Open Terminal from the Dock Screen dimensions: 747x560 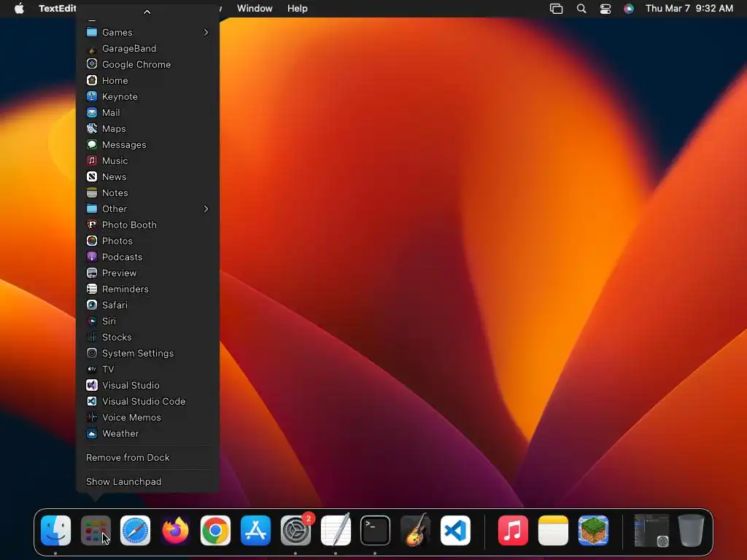click(x=376, y=530)
